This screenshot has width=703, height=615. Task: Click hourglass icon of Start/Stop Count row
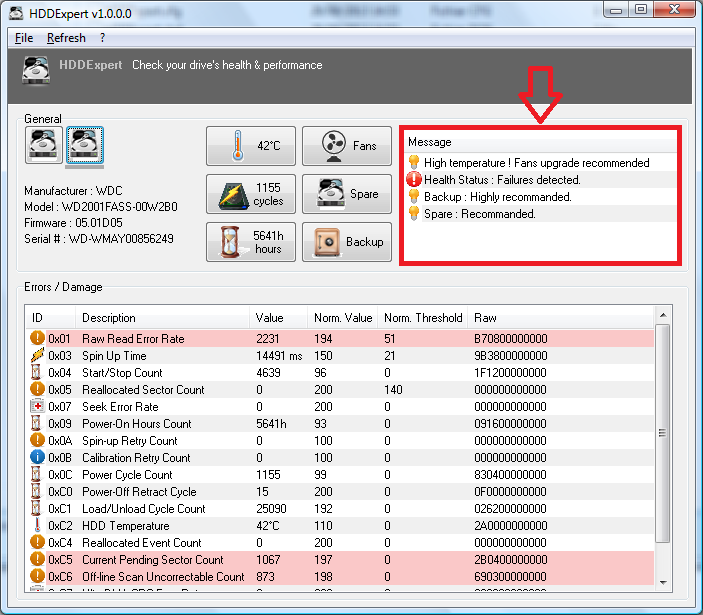(36, 372)
